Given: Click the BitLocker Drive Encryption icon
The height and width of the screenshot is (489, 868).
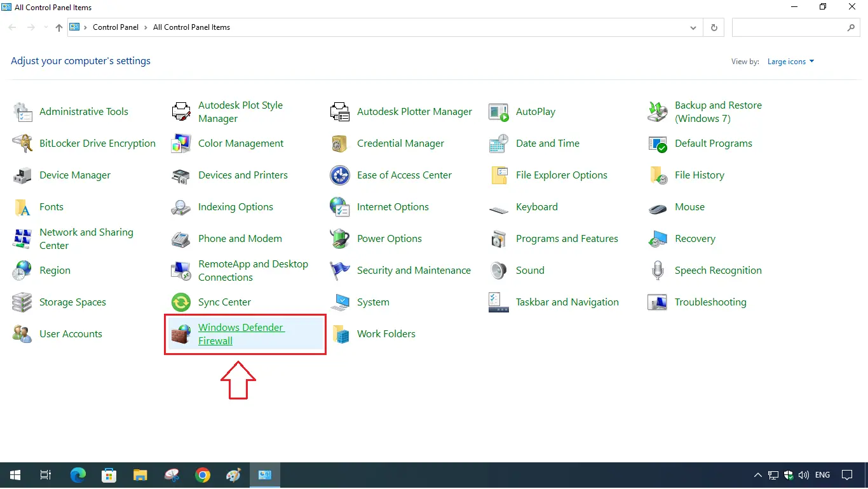Looking at the screenshot, I should [22, 144].
